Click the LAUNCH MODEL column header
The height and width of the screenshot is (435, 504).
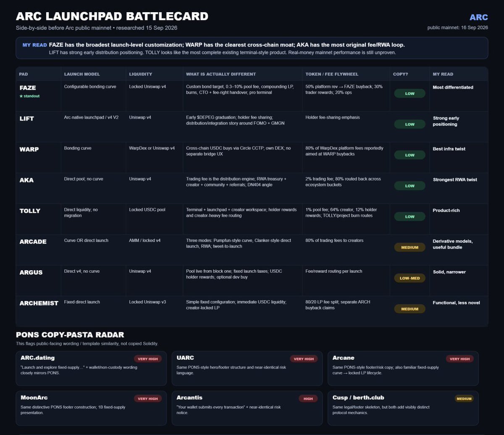(82, 74)
